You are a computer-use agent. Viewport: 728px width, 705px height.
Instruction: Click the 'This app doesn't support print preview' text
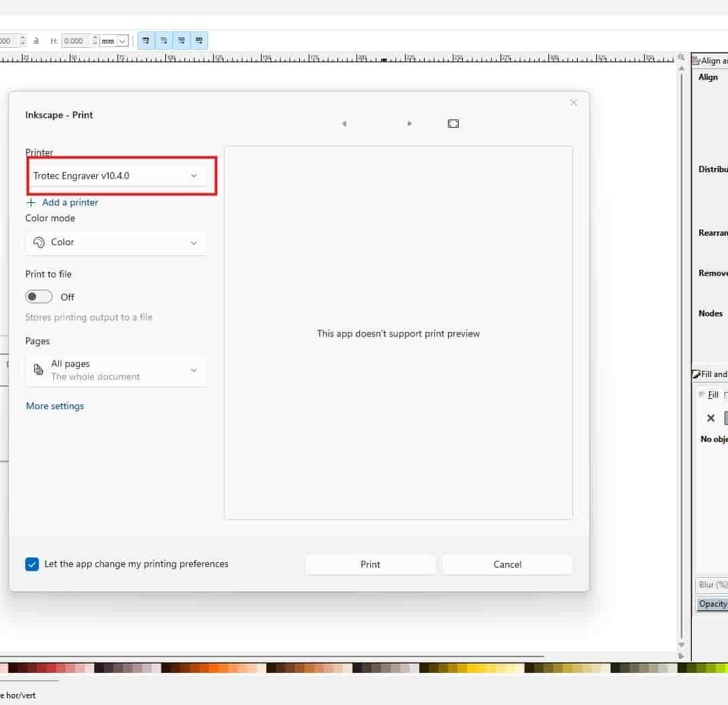pyautogui.click(x=398, y=333)
